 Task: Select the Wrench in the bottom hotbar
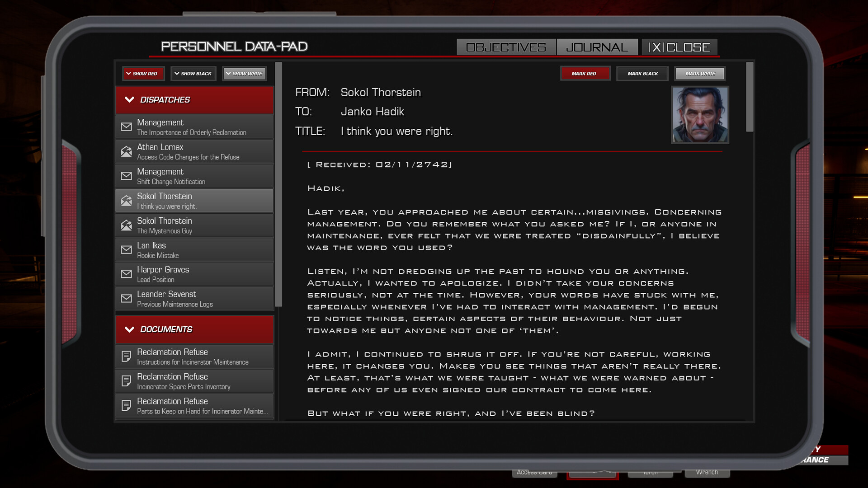coord(707,472)
